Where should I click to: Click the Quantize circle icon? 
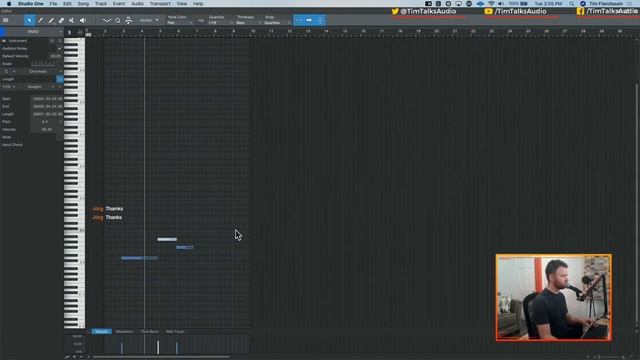coord(118,20)
